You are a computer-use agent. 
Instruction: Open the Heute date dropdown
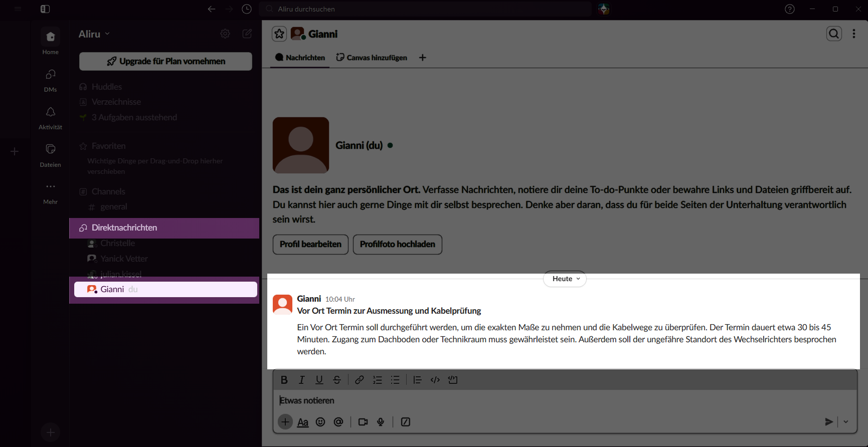click(565, 279)
